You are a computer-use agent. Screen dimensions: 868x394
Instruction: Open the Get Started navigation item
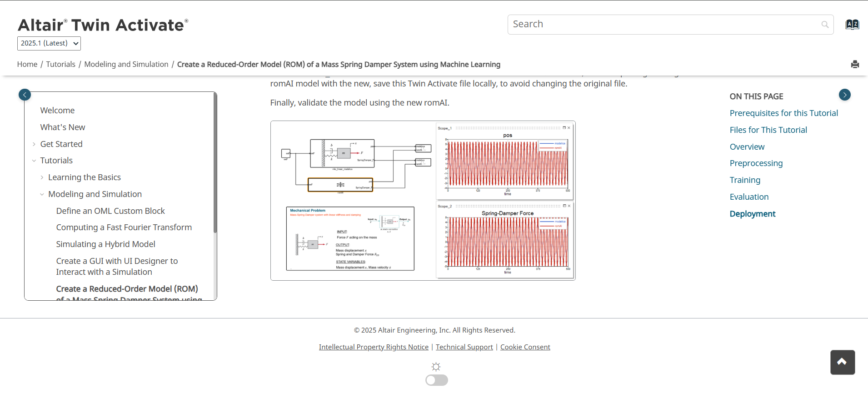pyautogui.click(x=61, y=144)
